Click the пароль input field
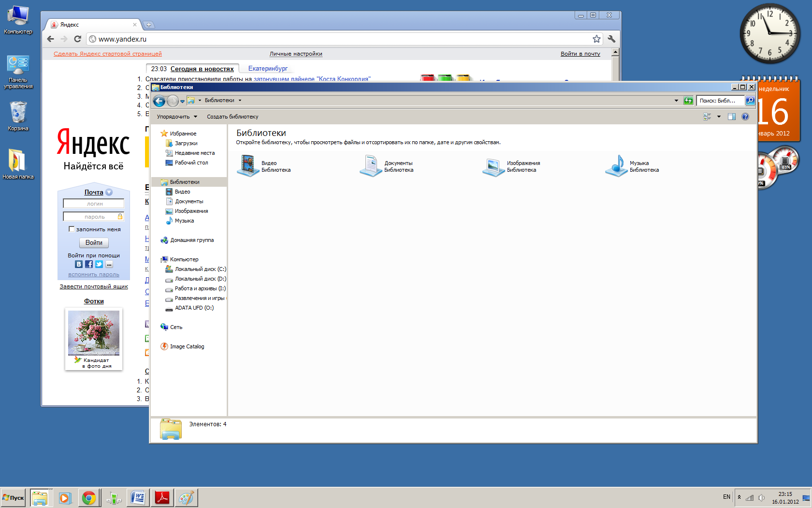This screenshot has height=508, width=812. [94, 217]
